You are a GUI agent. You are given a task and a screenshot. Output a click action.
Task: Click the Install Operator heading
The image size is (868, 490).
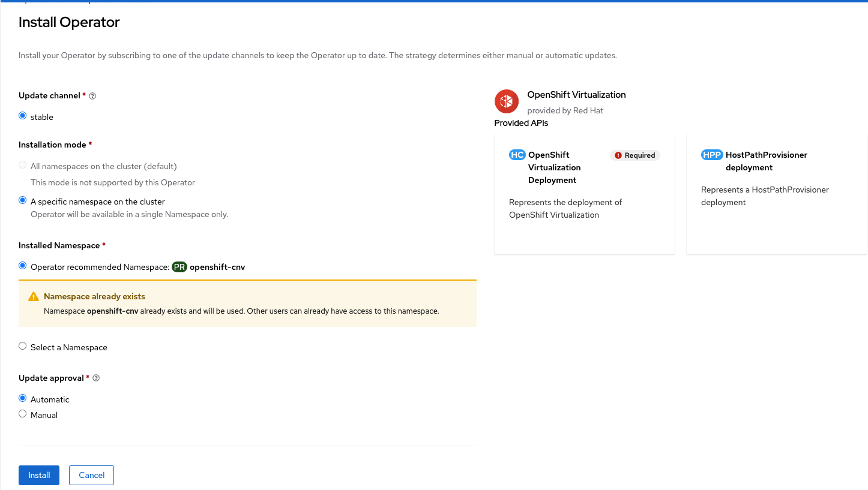pos(69,22)
